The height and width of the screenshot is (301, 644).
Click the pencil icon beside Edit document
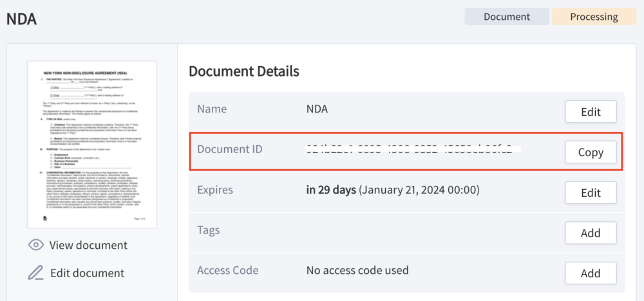pyautogui.click(x=36, y=273)
